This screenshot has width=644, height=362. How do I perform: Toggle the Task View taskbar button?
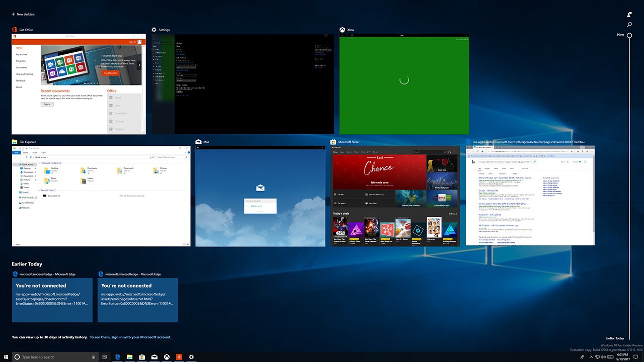[105, 357]
